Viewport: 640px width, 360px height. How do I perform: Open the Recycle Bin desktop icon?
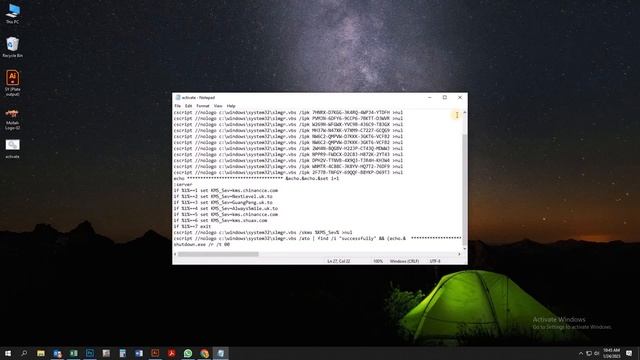pyautogui.click(x=13, y=47)
